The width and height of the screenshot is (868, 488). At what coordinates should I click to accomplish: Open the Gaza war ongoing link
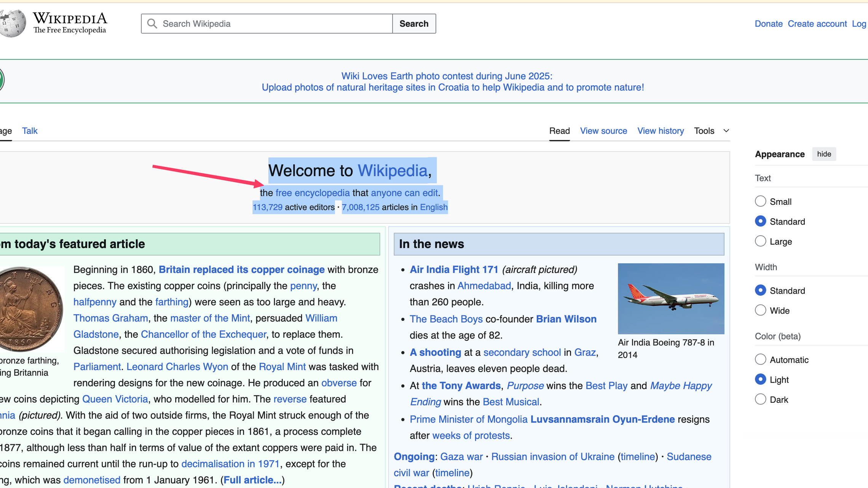point(461,456)
